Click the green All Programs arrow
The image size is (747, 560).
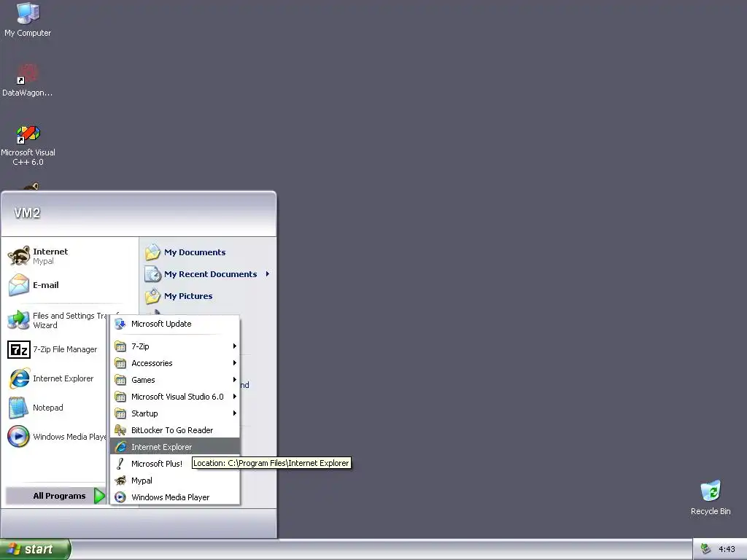99,496
